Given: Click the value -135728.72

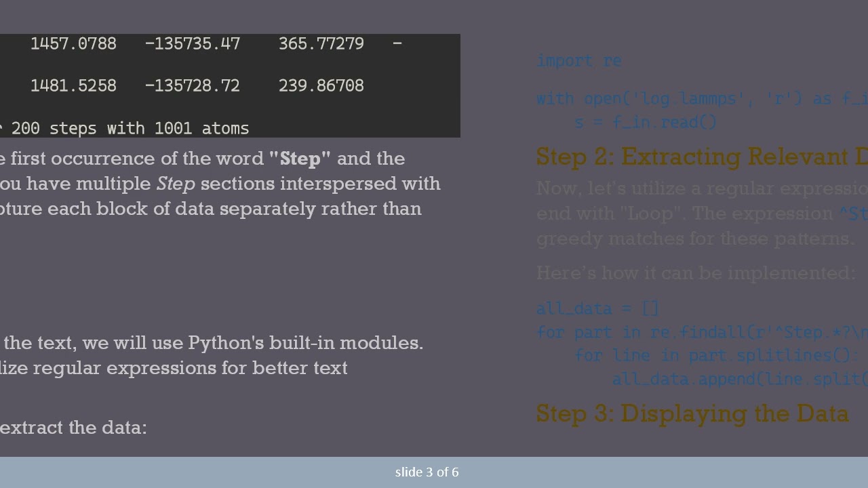Looking at the screenshot, I should pos(192,85).
